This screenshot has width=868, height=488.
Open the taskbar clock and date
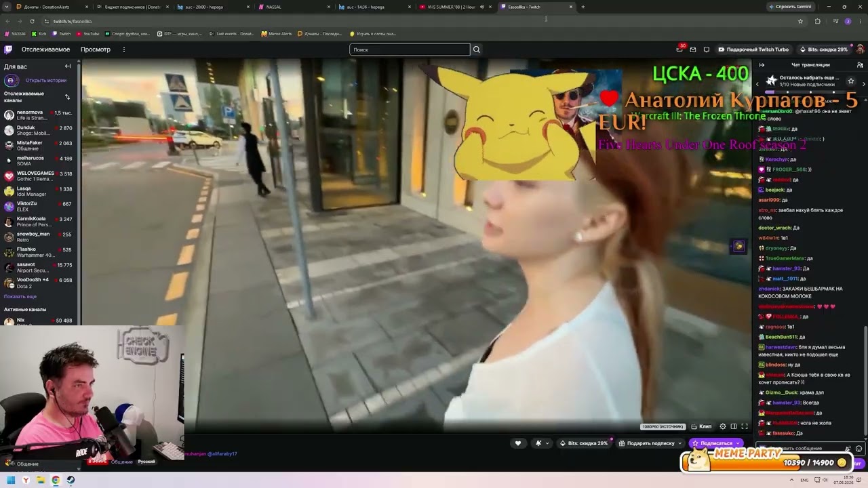[843, 481]
